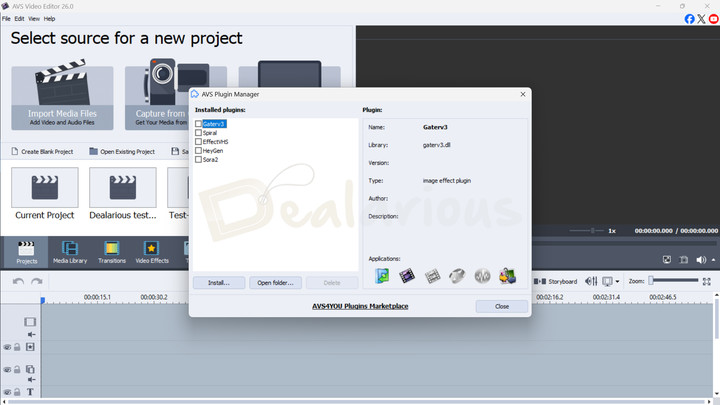Screen dimensions: 720x405
Task: Toggle the lock on the effects track
Action: pyautogui.click(x=17, y=347)
